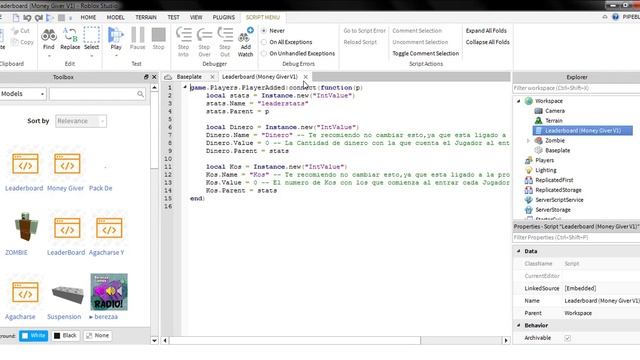Select ServerScriptService in Explorer
This screenshot has width=640, height=360.
click(x=559, y=200)
